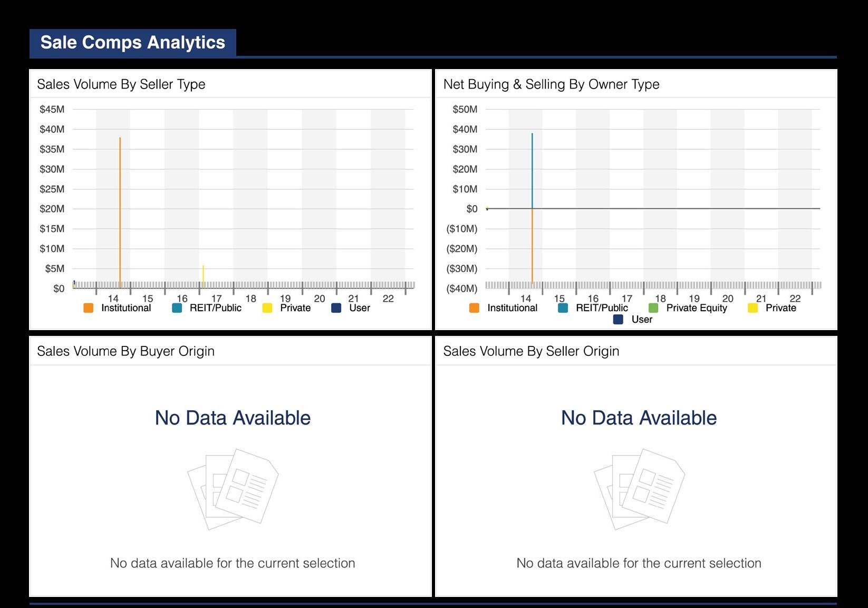Click year 20 on Net Buying chart axis
This screenshot has height=608, width=868.
(x=728, y=298)
